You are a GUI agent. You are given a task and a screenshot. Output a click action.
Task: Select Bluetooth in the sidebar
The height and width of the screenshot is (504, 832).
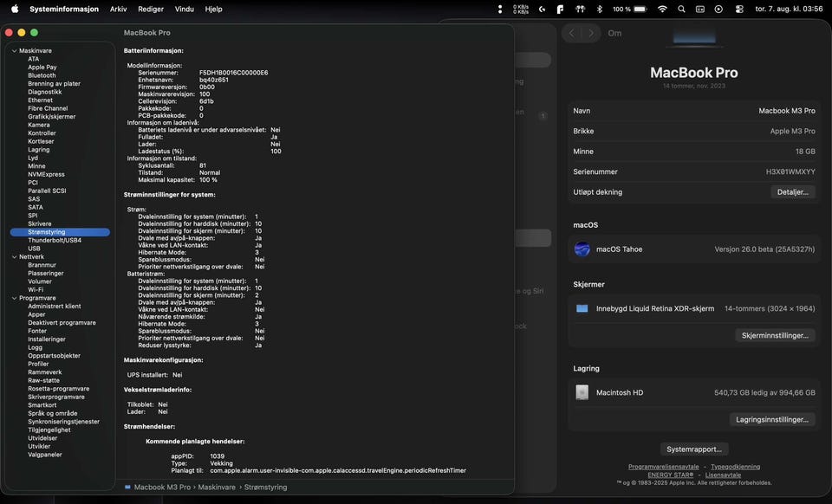coord(42,75)
